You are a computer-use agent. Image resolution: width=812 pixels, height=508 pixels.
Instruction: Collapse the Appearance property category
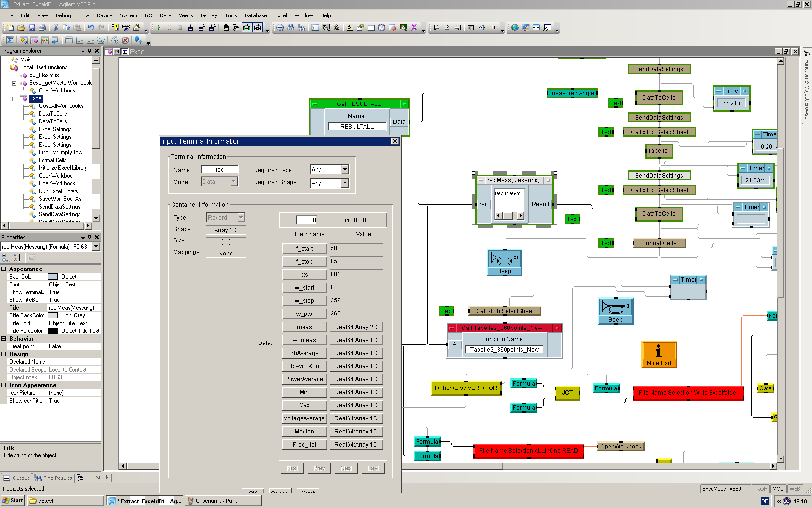pyautogui.click(x=4, y=269)
